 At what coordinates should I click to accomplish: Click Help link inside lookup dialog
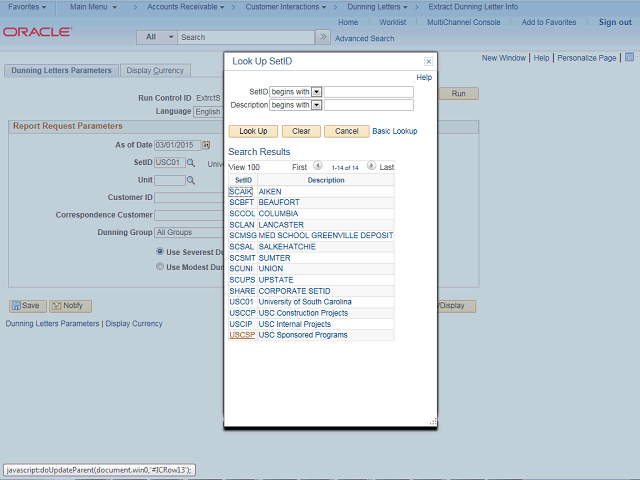coord(424,77)
